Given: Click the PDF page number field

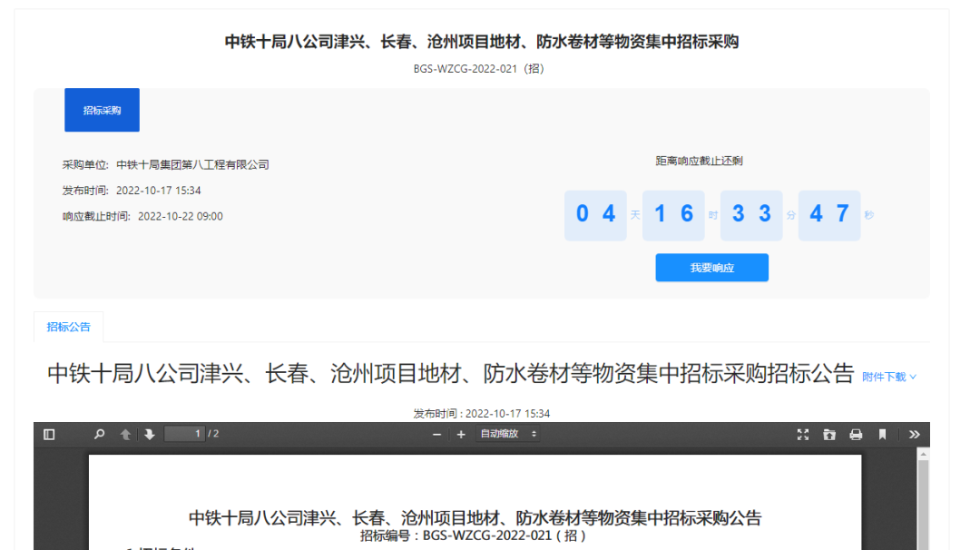Looking at the screenshot, I should pos(184,434).
